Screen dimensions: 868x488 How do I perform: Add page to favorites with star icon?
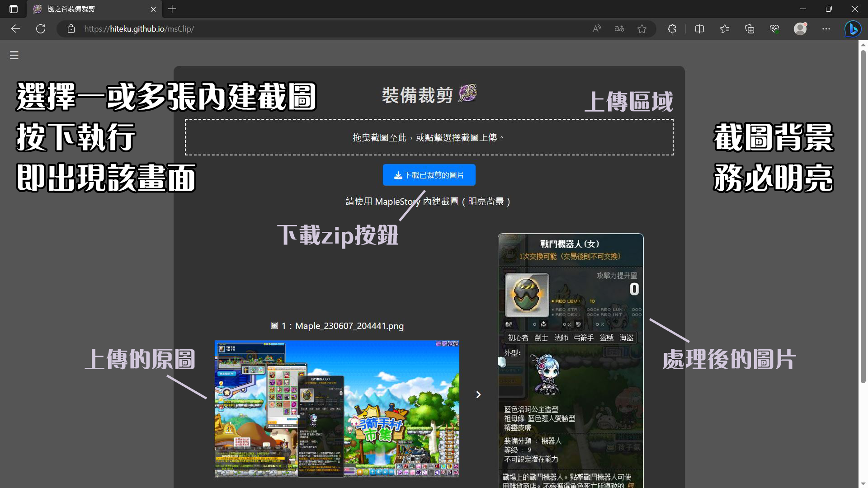(642, 29)
